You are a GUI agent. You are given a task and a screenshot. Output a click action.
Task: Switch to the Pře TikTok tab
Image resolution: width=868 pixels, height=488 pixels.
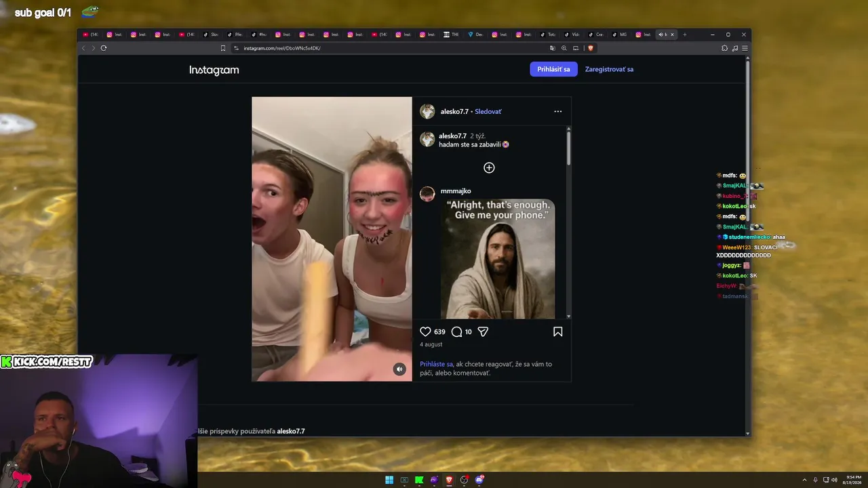click(235, 35)
